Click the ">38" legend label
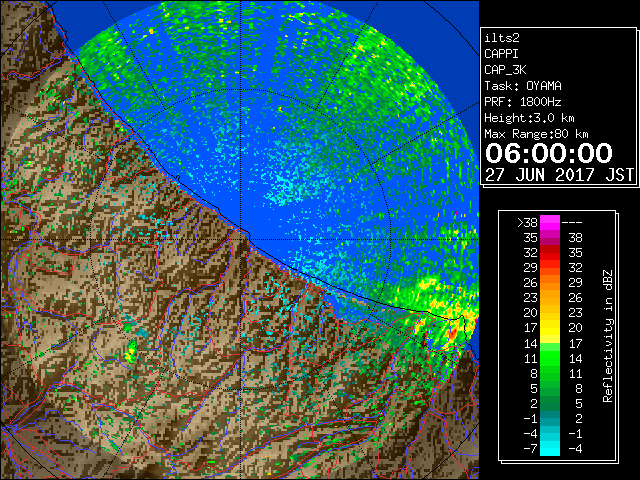The image size is (640, 480). 527,222
